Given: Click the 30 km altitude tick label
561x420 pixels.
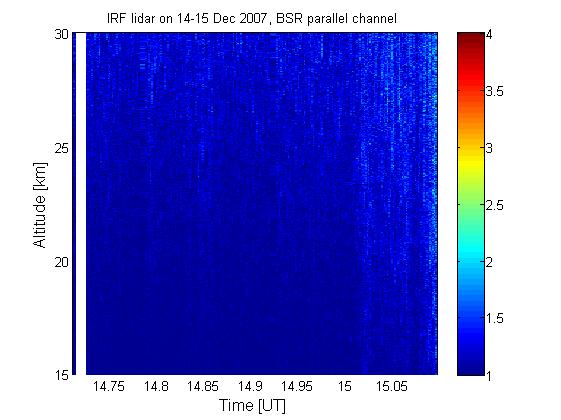Looking at the screenshot, I should pyautogui.click(x=61, y=35).
